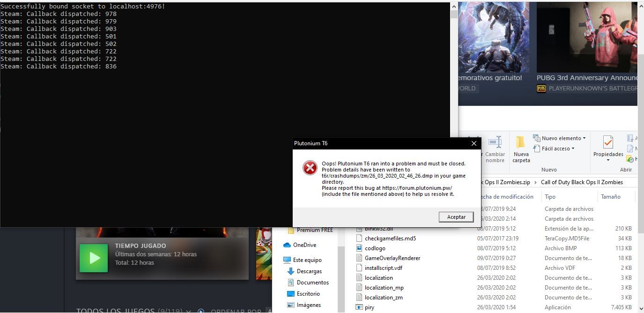Click the localization_zm file icon
The image size is (644, 313).
click(x=359, y=298)
